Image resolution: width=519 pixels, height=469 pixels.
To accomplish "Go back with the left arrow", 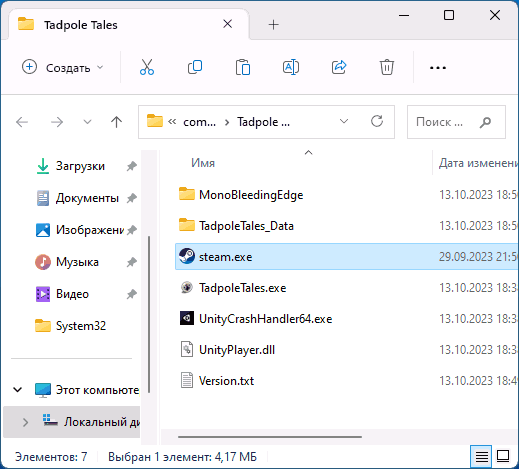I will (22, 122).
